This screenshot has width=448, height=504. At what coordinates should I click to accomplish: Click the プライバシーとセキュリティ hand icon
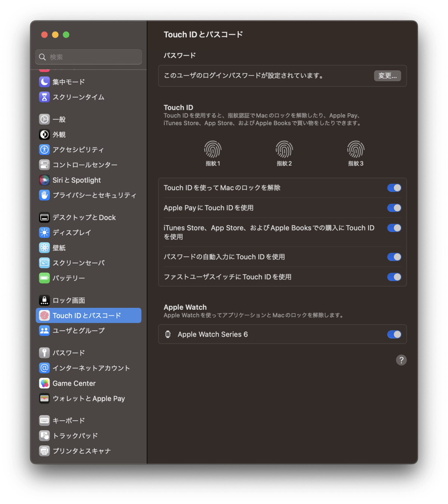[x=44, y=195]
